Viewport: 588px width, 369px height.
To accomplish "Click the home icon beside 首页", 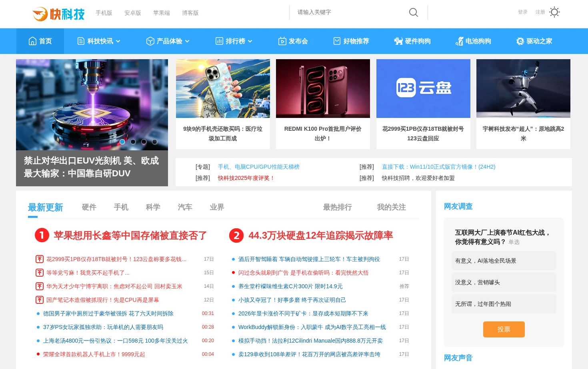I will [33, 41].
